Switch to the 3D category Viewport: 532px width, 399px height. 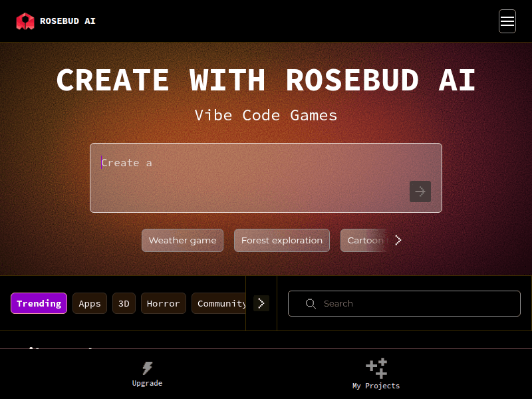coord(124,303)
